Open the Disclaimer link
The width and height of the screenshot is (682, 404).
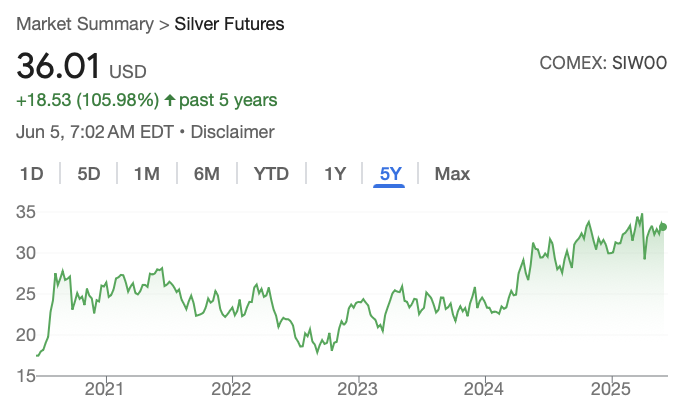point(232,132)
